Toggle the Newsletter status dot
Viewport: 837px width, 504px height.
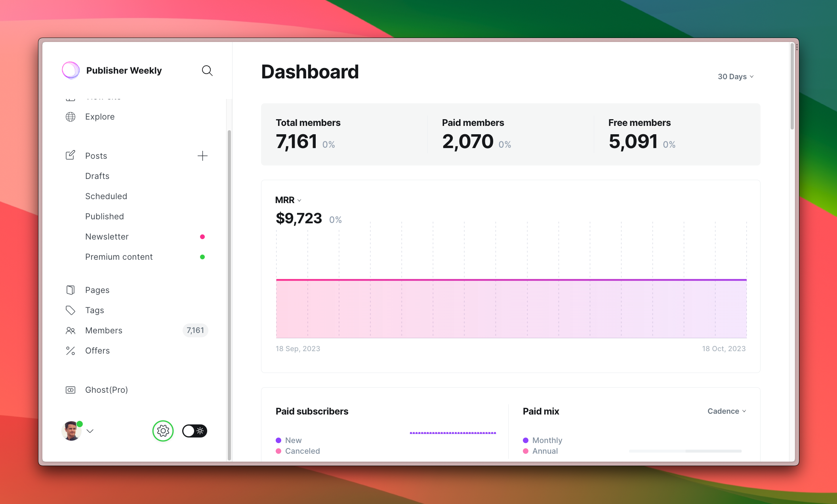point(202,237)
